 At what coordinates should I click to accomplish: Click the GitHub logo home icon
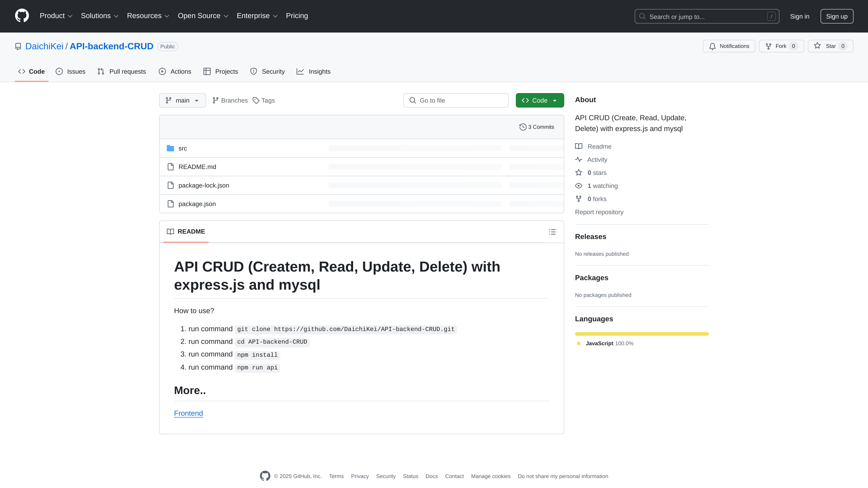pos(21,16)
